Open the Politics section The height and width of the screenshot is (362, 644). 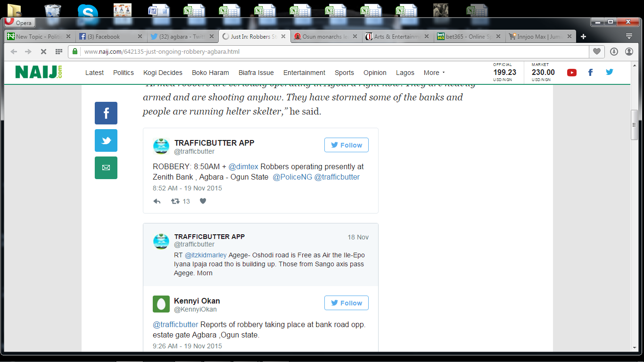point(124,73)
